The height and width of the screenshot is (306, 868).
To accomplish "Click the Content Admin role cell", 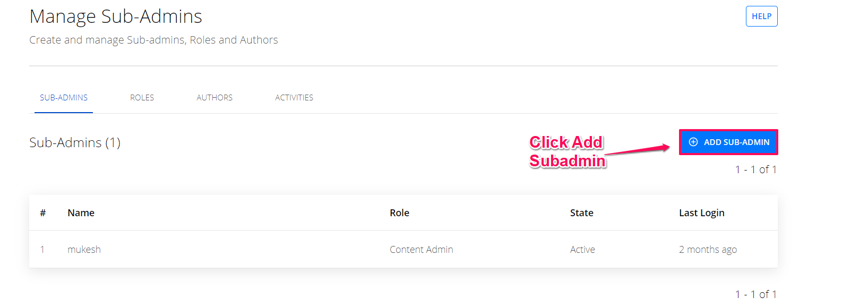I will point(422,249).
